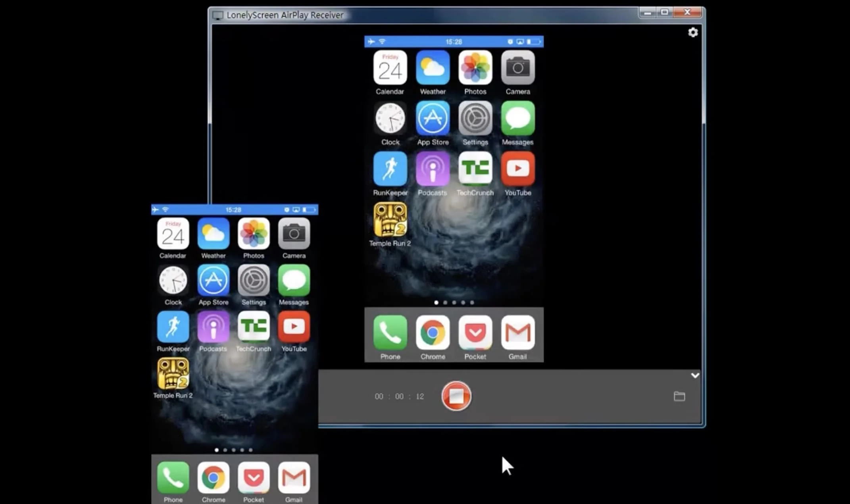Open Weather app in LonelyScreen mirrored view

click(x=433, y=67)
